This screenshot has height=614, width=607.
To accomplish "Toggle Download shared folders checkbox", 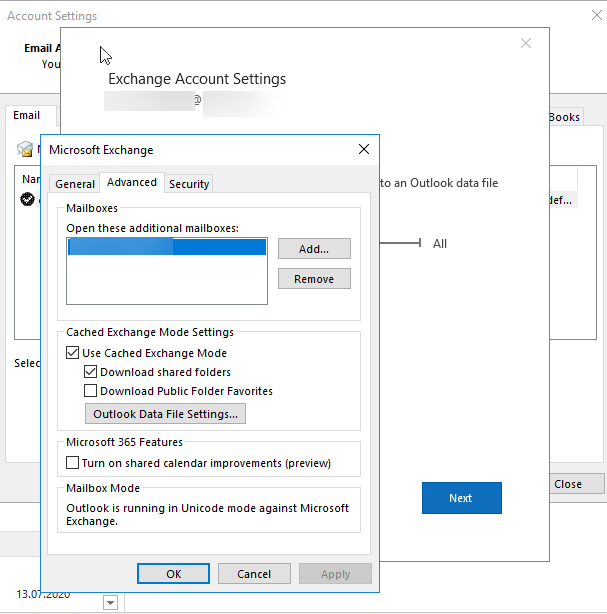I will [90, 372].
